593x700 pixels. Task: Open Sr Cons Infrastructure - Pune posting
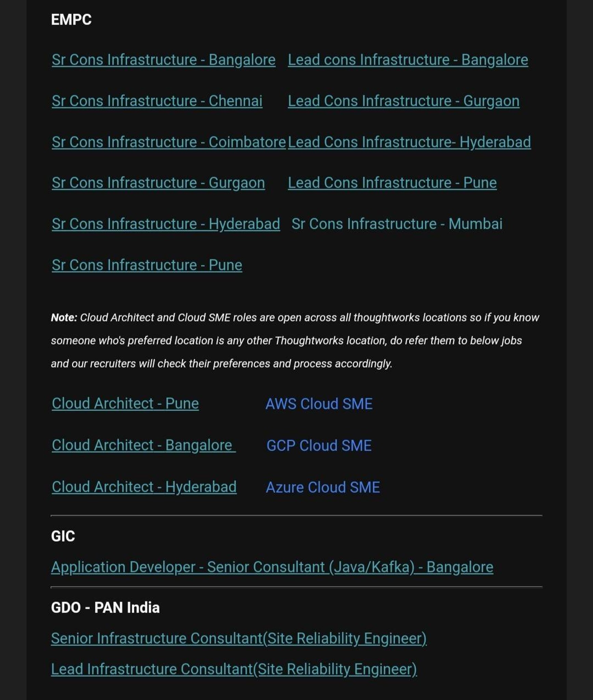(147, 265)
